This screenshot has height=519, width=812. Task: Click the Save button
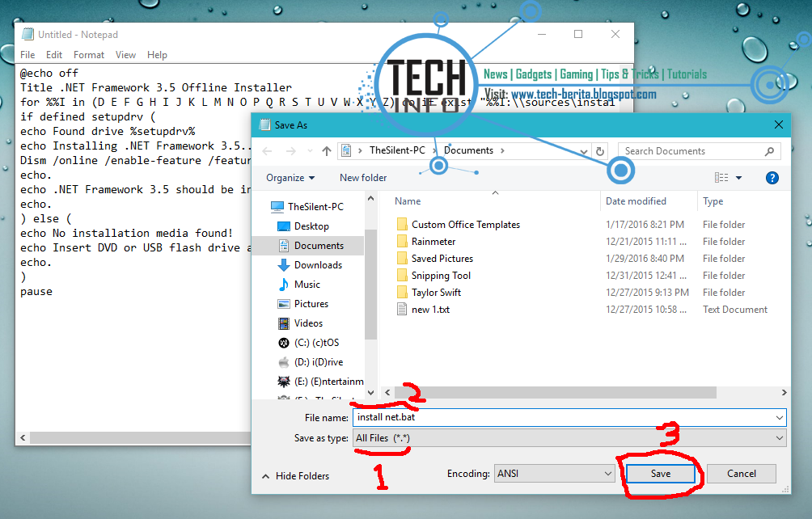(661, 474)
